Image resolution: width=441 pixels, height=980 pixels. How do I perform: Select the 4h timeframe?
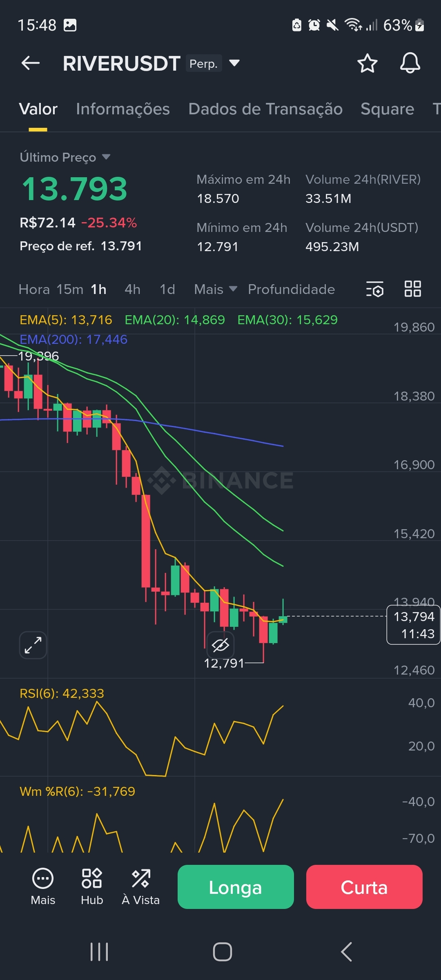132,289
